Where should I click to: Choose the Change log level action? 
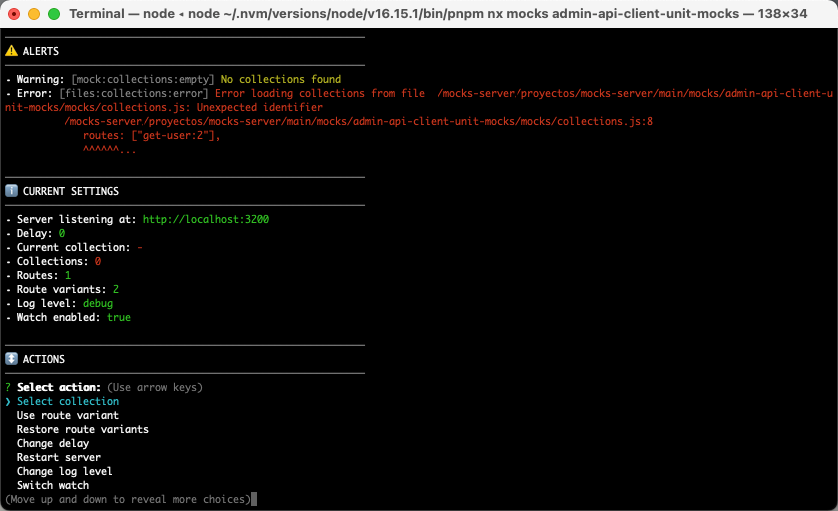(65, 471)
